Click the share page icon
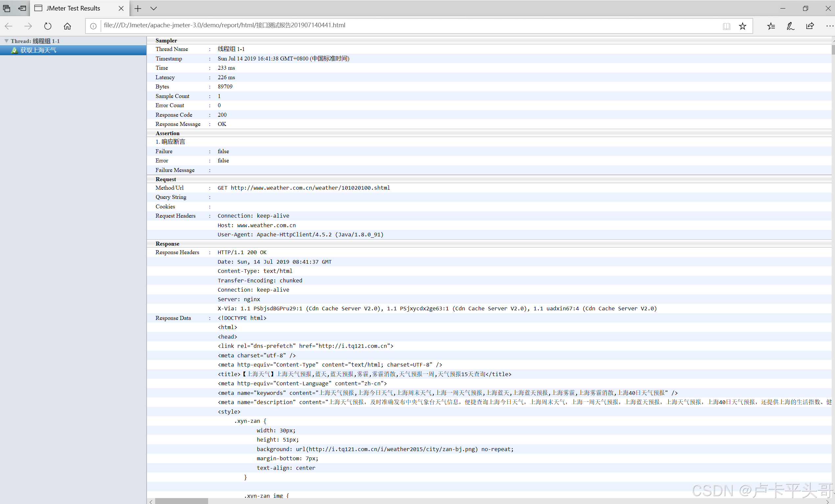 (x=810, y=26)
